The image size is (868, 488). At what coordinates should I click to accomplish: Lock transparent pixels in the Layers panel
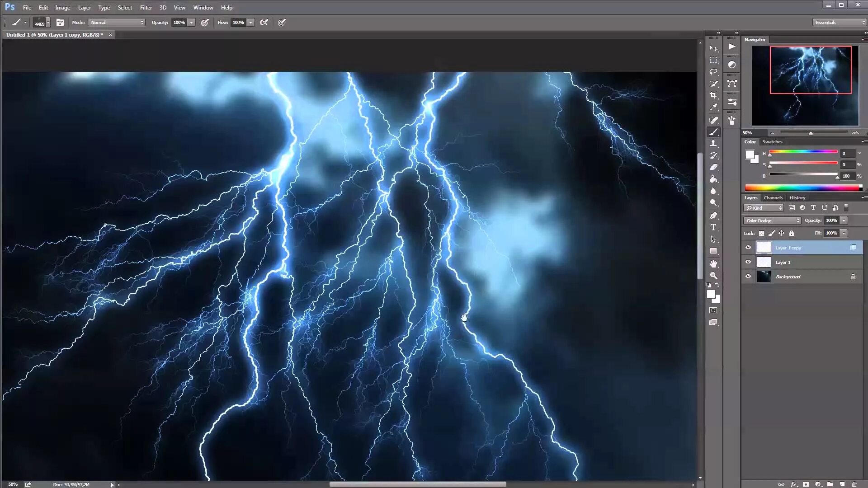pos(761,233)
